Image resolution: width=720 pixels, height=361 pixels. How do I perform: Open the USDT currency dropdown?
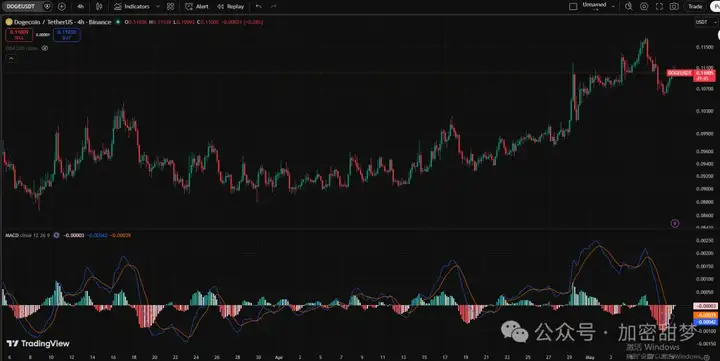pyautogui.click(x=706, y=22)
